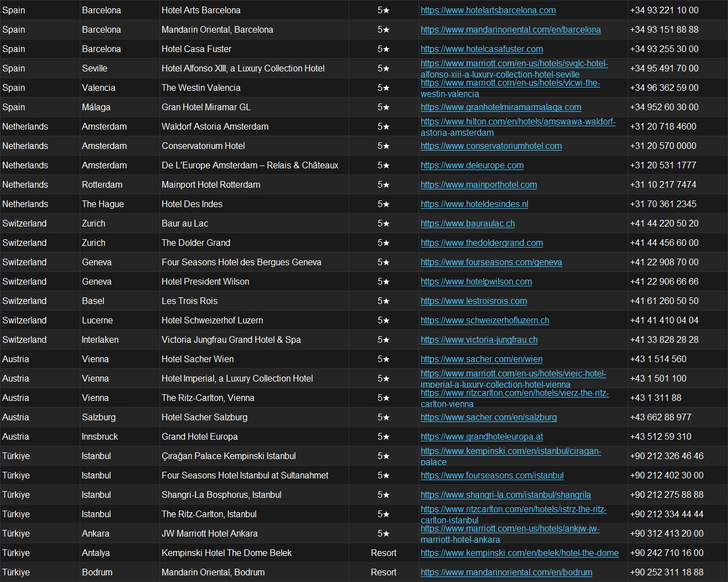Click the 'Bodrum' city cell
The width and height of the screenshot is (728, 582).
tap(120, 572)
